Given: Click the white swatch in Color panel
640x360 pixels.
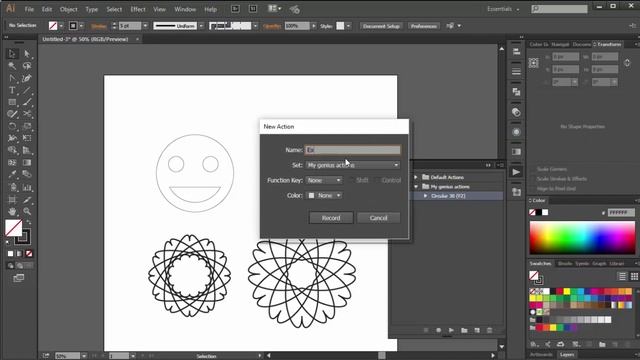Looking at the screenshot, I should click(545, 212).
